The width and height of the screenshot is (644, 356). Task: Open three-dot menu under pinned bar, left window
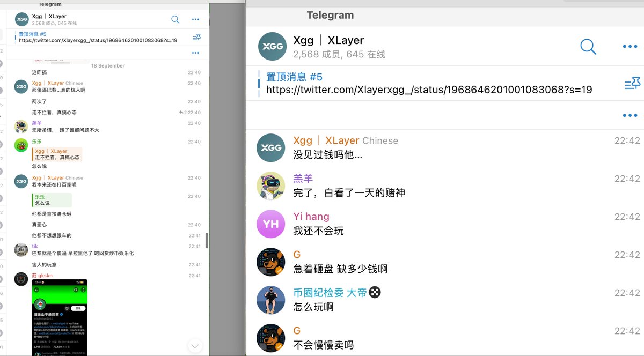195,53
